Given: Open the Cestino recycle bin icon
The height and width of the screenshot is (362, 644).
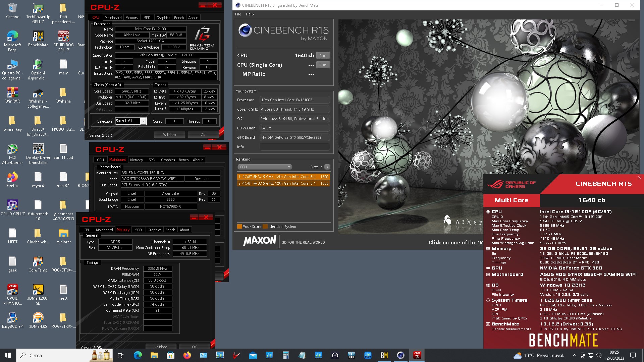Looking at the screenshot, I should (12, 11).
